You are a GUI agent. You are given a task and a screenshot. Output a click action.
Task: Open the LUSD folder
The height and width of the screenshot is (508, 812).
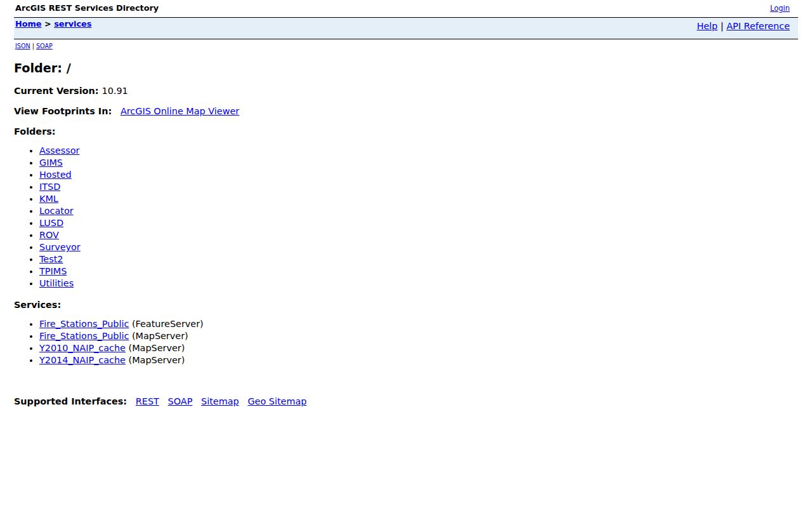(x=51, y=223)
